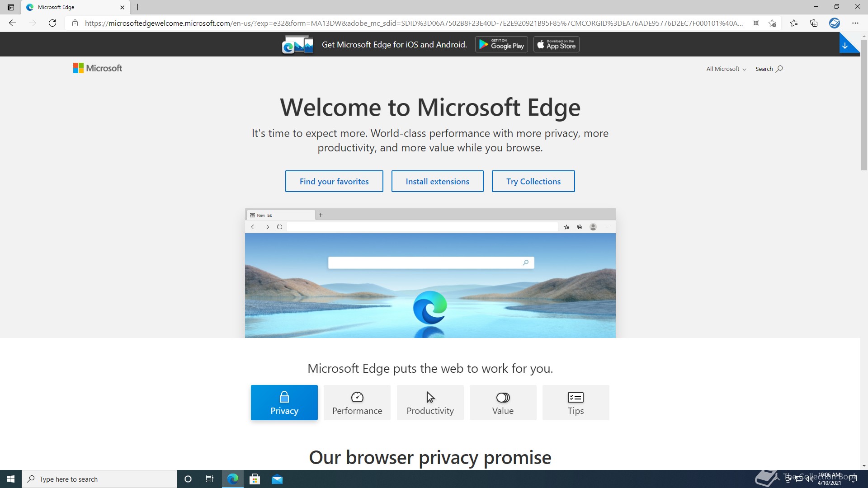Select the Performance tab
The width and height of the screenshot is (868, 488).
click(357, 403)
